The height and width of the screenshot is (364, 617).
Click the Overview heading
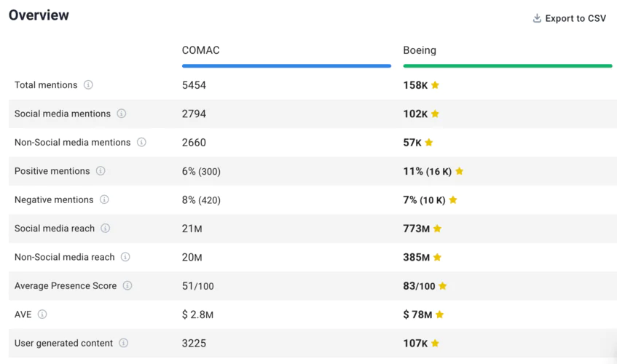[39, 15]
